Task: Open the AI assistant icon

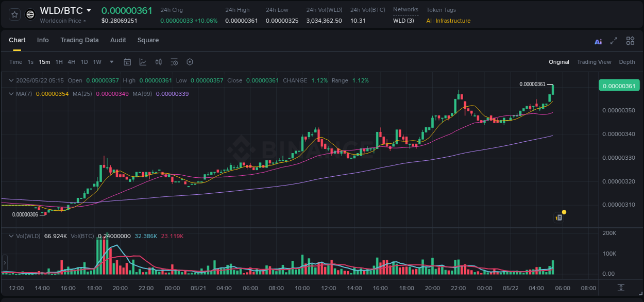Action: click(598, 41)
